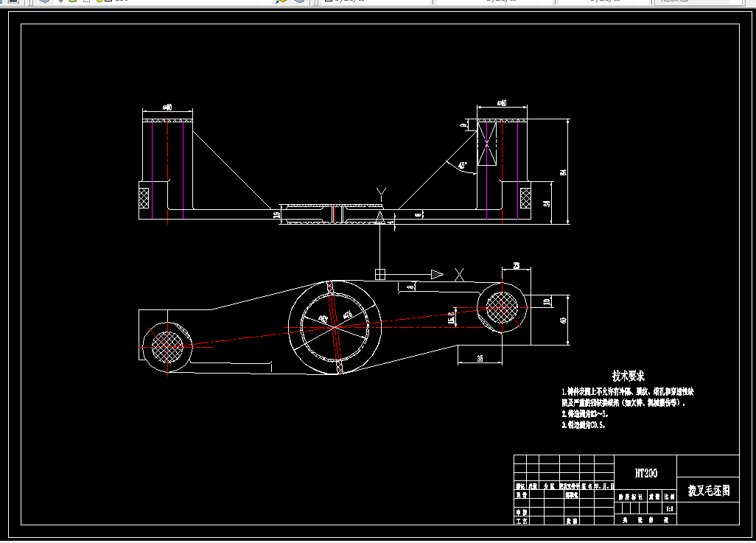Image resolution: width=756 pixels, height=543 pixels.
Task: Select the HT200 material label
Action: 646,473
